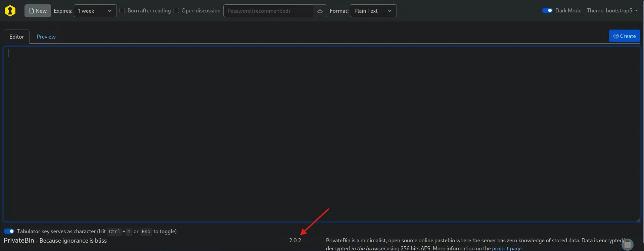Viewport: 644px width, 251px height.
Task: Switch to the Preview tab
Action: click(46, 37)
